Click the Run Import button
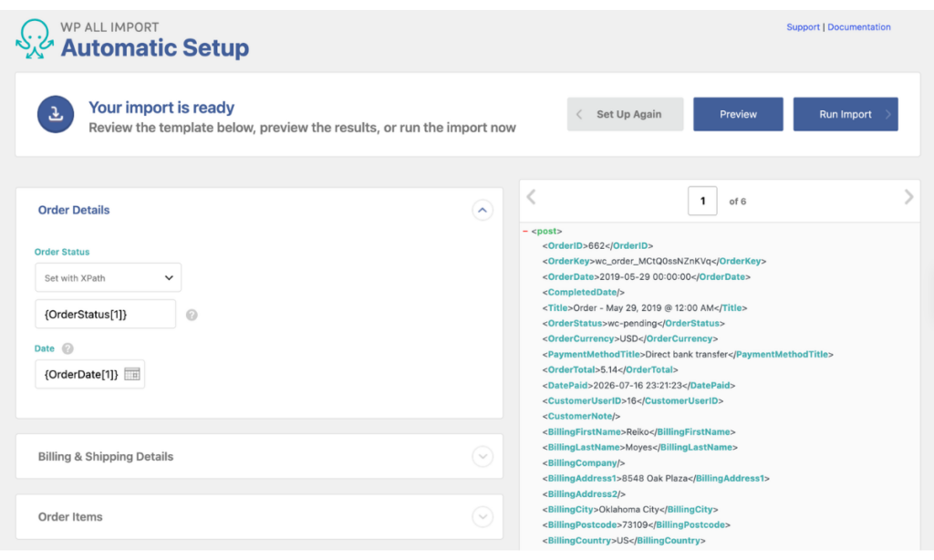This screenshot has width=934, height=560. click(x=846, y=114)
